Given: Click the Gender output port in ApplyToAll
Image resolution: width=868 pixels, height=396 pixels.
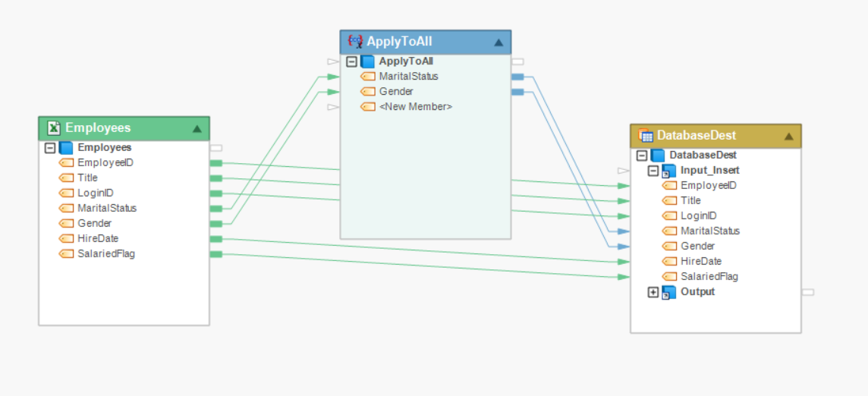Looking at the screenshot, I should (517, 92).
